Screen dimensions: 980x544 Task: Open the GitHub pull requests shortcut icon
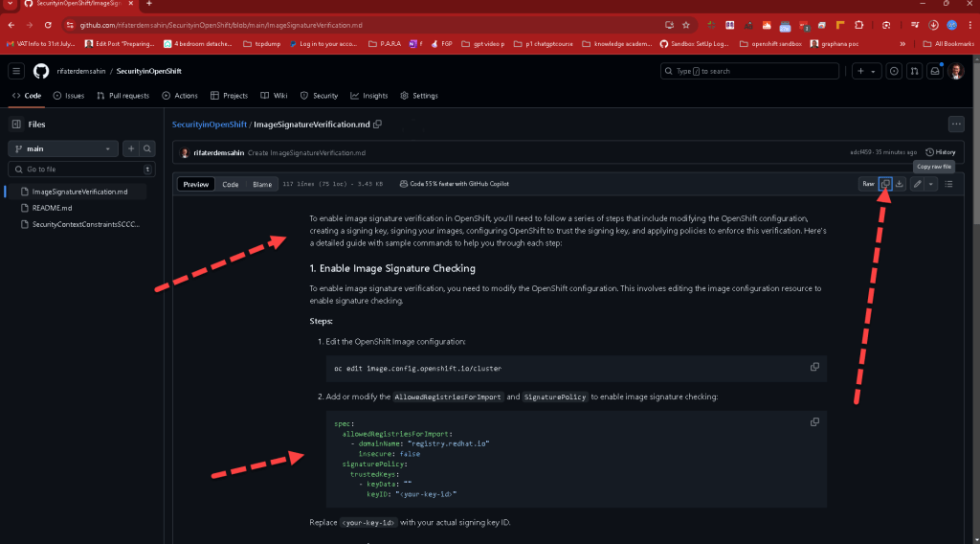pos(914,71)
